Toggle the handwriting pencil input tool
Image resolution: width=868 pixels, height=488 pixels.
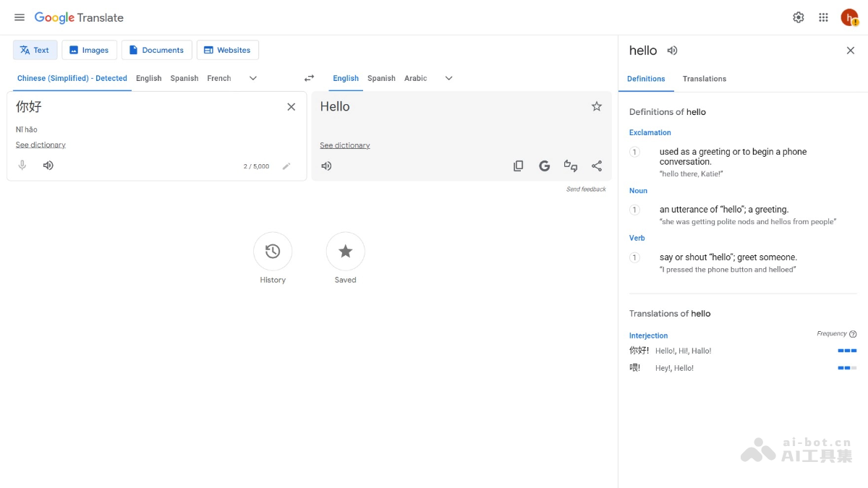[x=286, y=166]
